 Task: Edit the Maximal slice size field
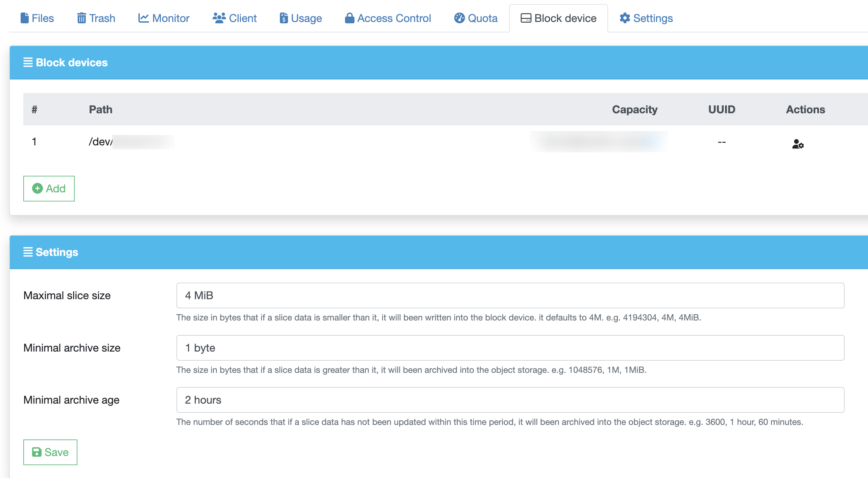click(x=507, y=295)
